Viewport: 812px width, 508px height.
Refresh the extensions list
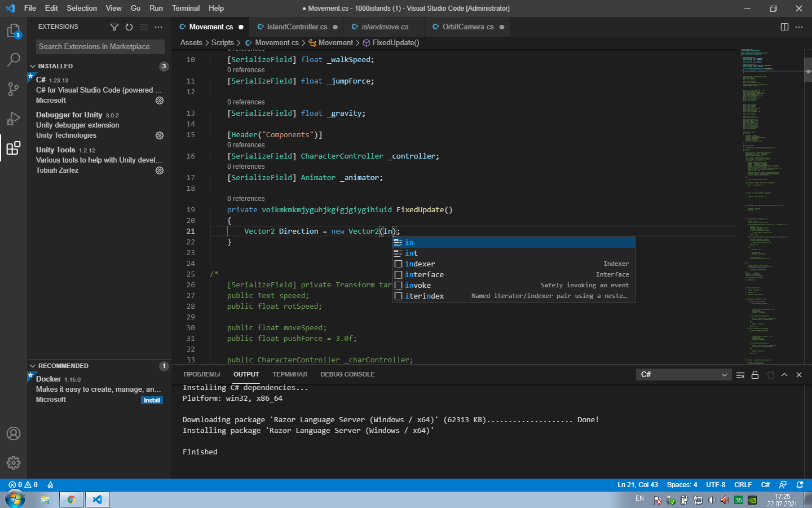tap(129, 27)
